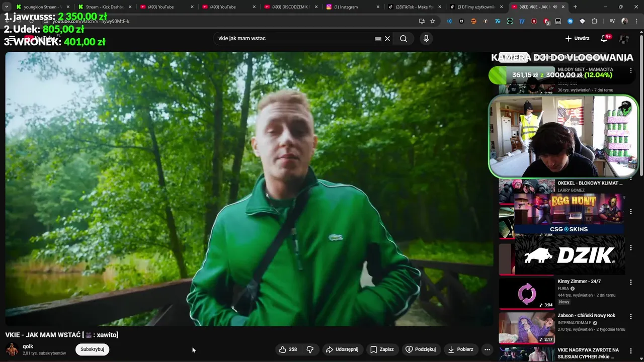Switch to the Filmy użytkownika tab
644x362 pixels.
(476, 7)
